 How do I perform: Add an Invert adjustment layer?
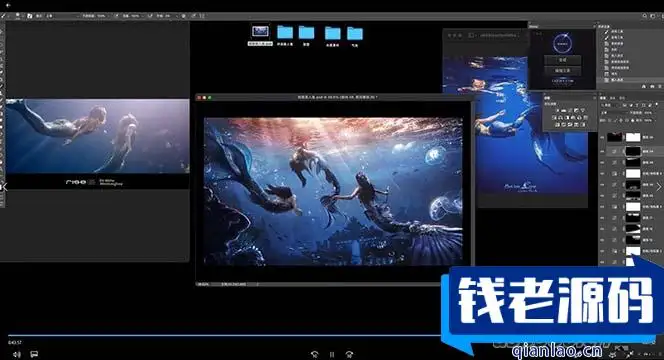557,125
